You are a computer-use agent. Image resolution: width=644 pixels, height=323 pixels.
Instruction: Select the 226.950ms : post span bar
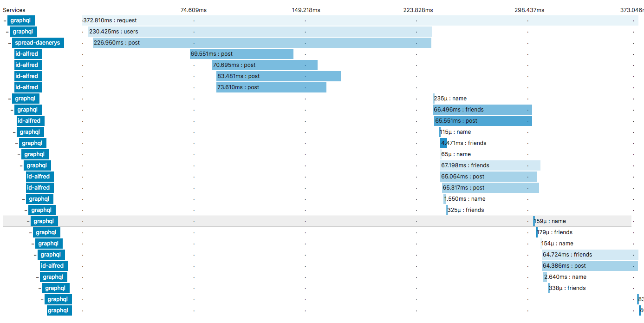coord(262,43)
